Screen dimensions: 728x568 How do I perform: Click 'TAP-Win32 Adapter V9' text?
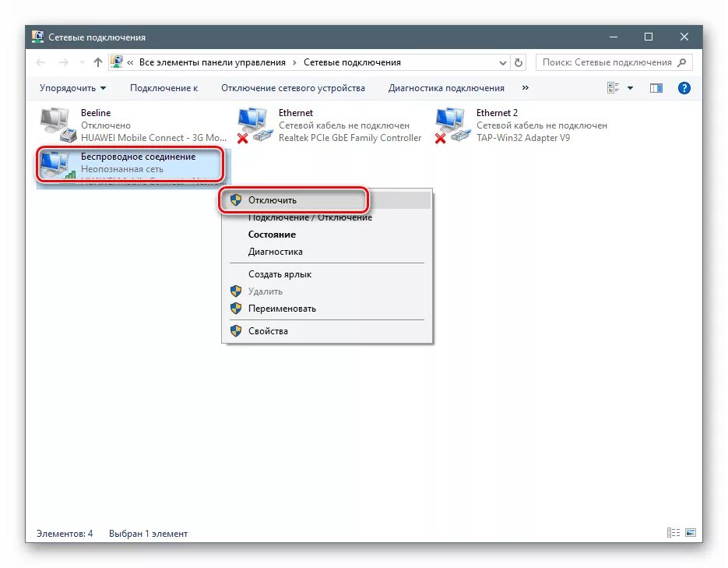522,137
